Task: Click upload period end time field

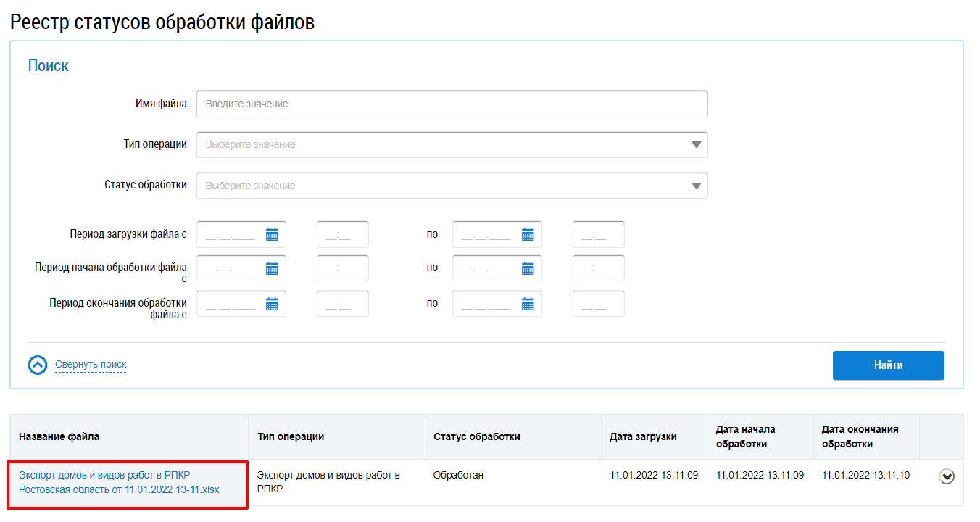Action: 598,234
